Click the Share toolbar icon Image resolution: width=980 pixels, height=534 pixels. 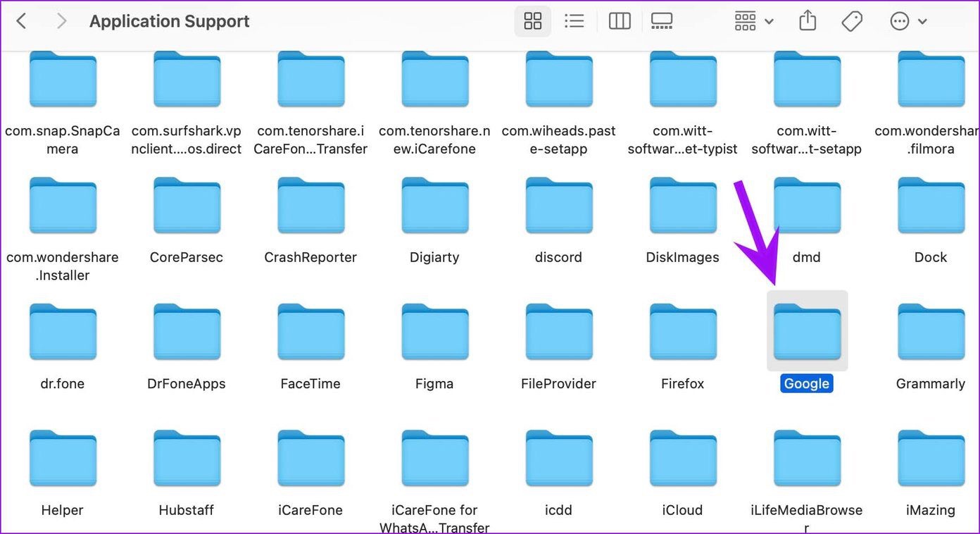coord(808,21)
